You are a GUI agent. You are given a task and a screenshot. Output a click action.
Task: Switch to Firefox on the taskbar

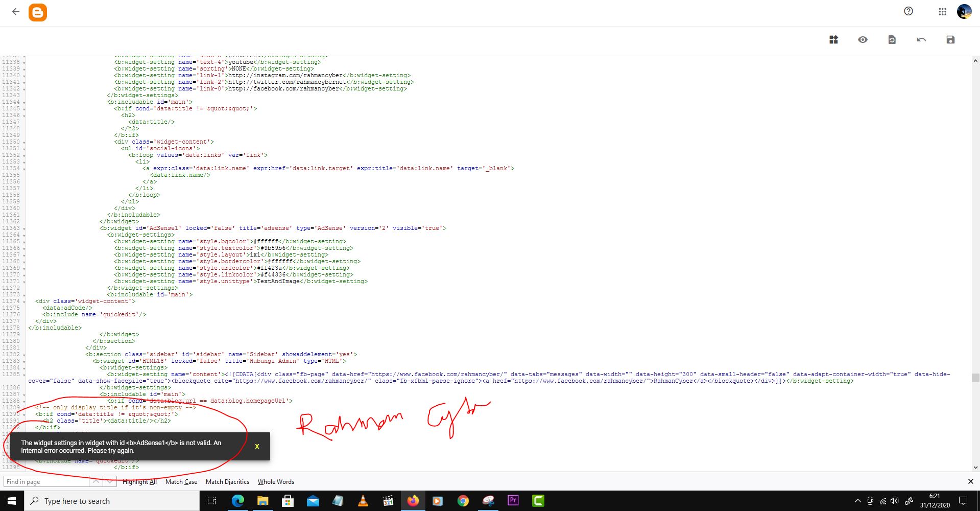[413, 501]
